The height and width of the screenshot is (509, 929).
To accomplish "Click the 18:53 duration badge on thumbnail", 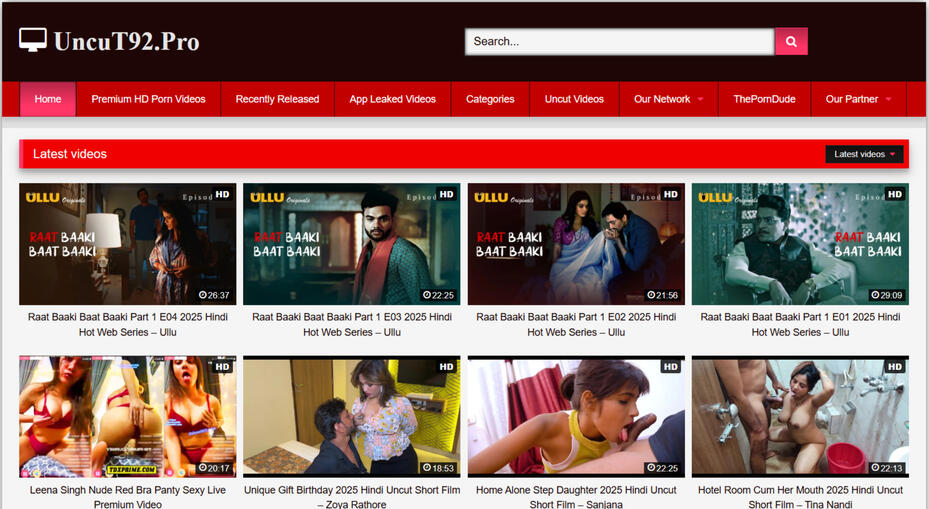I will [439, 468].
